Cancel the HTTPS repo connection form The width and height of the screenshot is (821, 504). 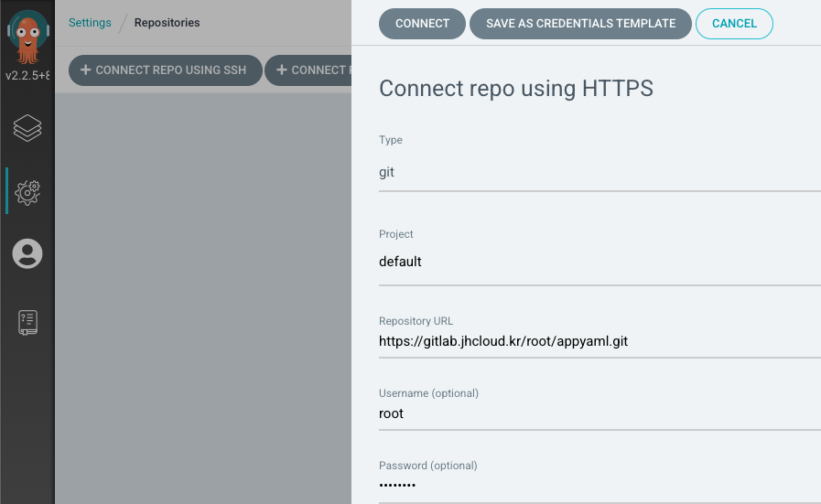coord(734,24)
